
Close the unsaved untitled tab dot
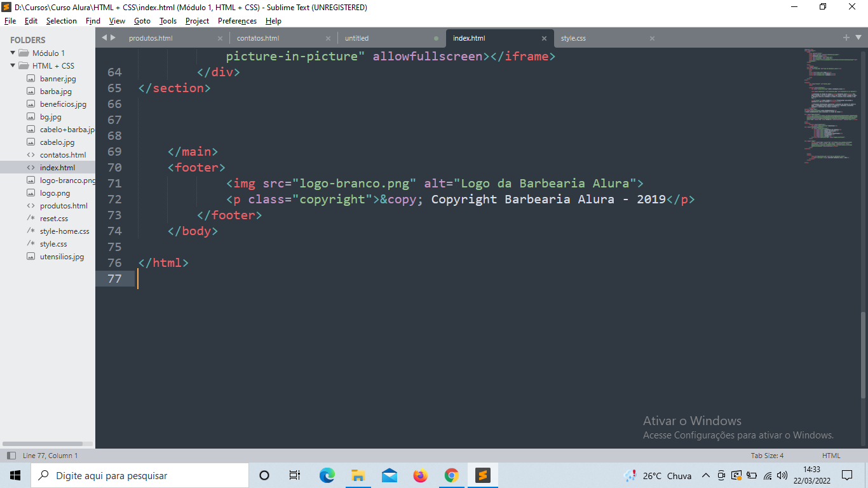pos(436,38)
